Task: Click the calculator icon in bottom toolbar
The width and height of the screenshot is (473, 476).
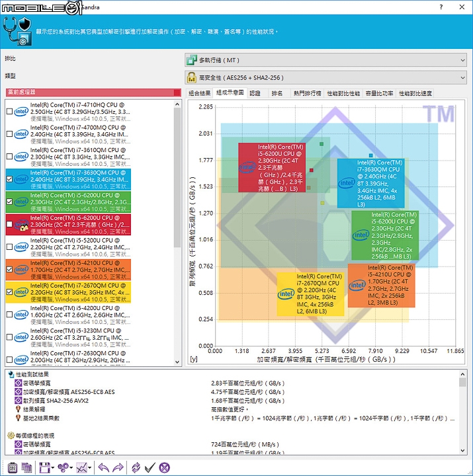Action: pos(13,467)
